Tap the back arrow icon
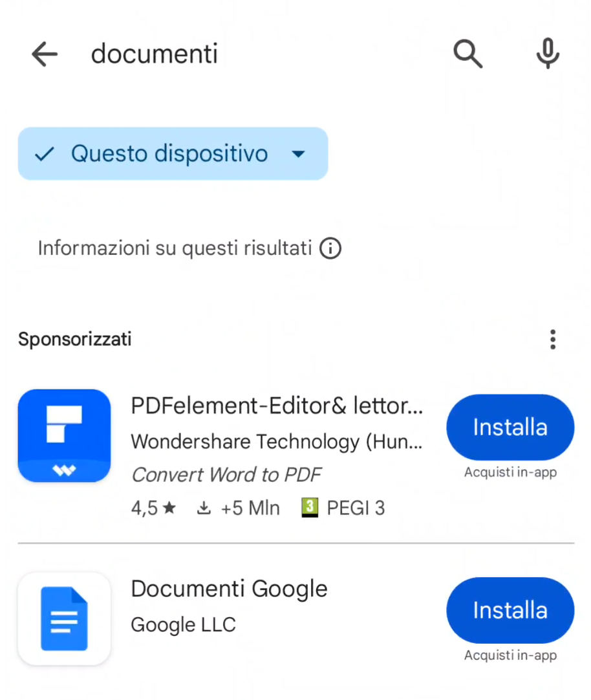Viewport: 591px width, 700px height. tap(45, 54)
